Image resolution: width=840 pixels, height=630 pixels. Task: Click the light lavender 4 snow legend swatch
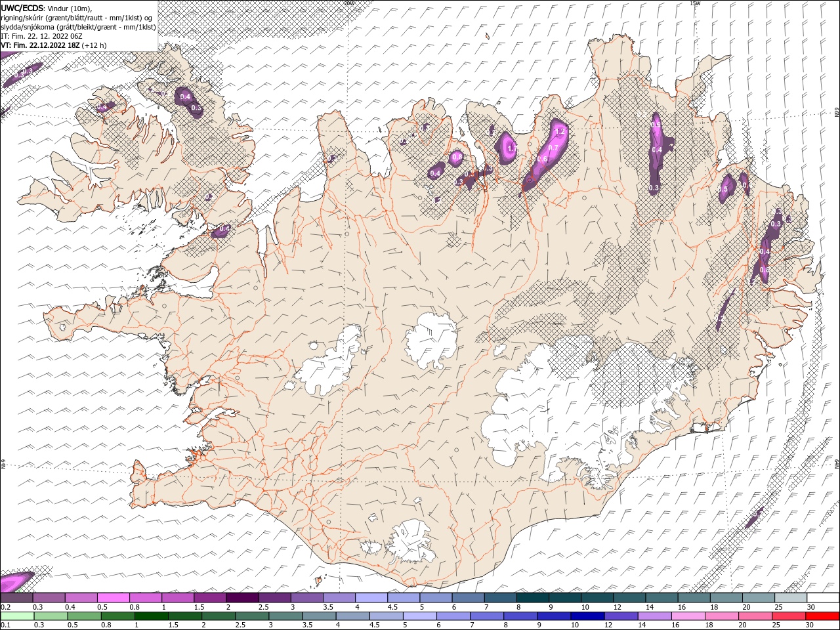371,598
